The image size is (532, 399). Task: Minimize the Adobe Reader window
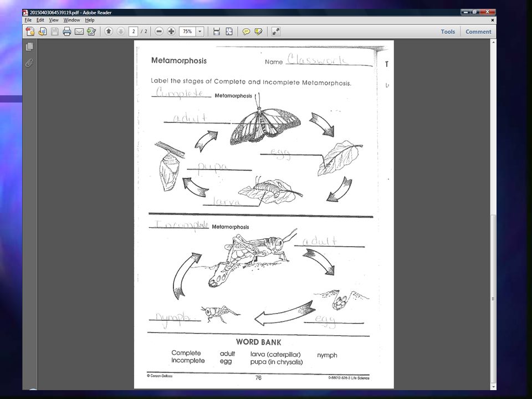(x=465, y=12)
